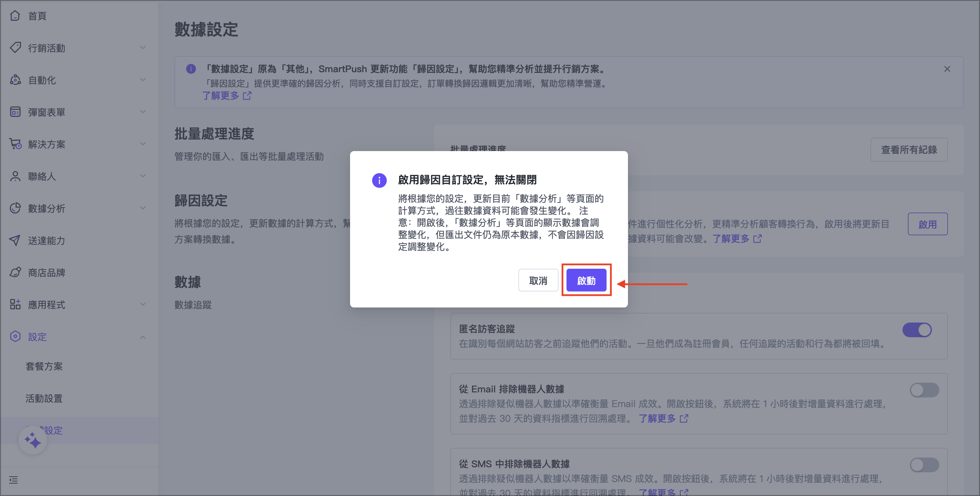The height and width of the screenshot is (496, 980).
Task: Open the 了解更多 link in the banner
Action: coord(227,96)
